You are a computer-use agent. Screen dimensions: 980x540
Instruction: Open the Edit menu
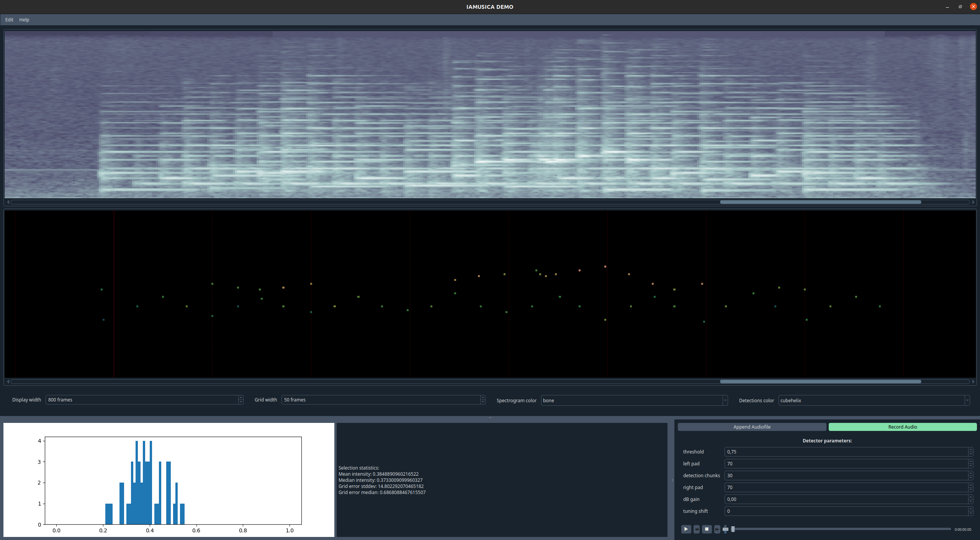[9, 20]
